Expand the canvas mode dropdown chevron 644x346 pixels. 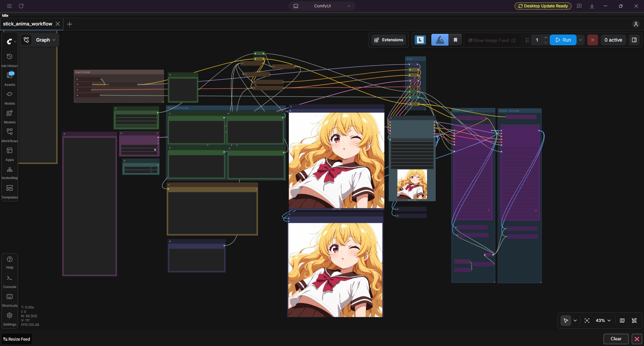pyautogui.click(x=575, y=321)
